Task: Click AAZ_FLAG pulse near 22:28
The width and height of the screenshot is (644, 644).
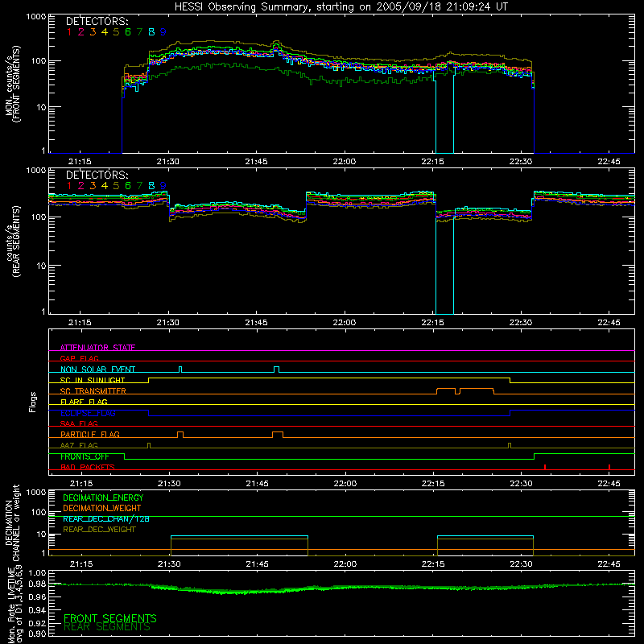Action: click(x=510, y=445)
